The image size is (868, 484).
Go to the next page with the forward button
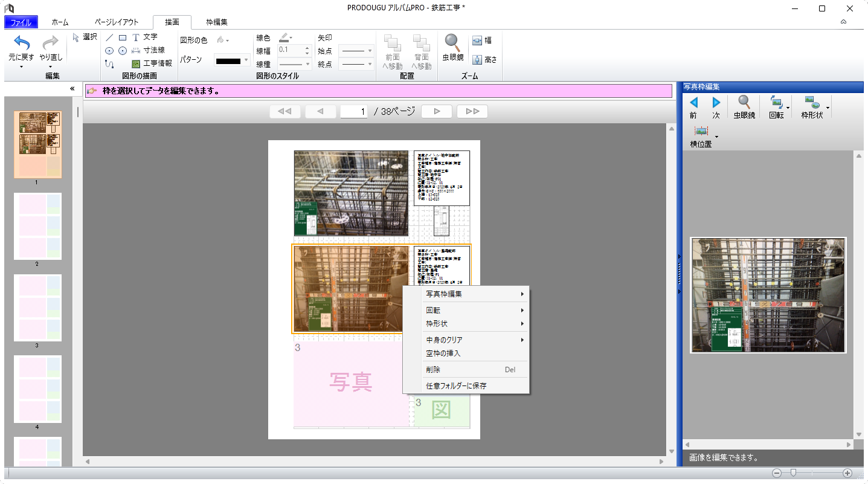click(x=436, y=111)
